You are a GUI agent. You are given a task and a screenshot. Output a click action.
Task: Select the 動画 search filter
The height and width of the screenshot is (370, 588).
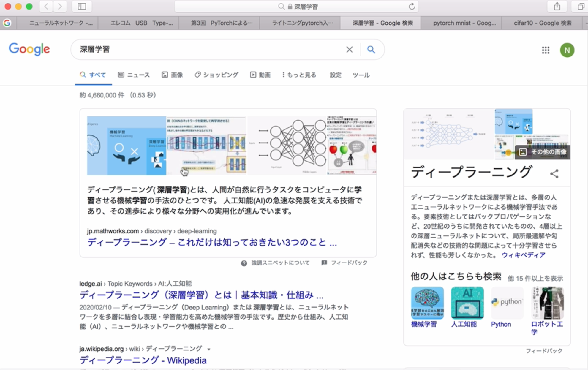[x=260, y=75]
